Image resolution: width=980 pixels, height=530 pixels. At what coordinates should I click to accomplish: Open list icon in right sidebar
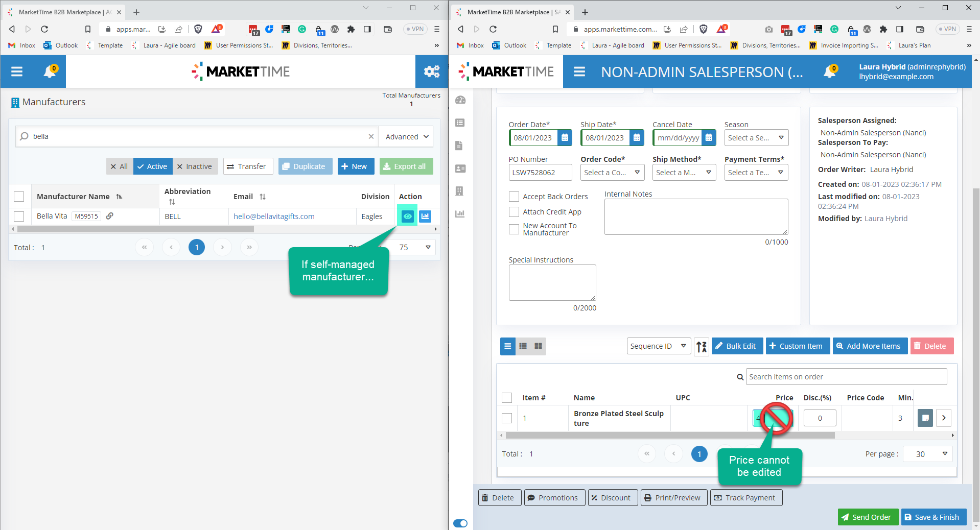[460, 123]
